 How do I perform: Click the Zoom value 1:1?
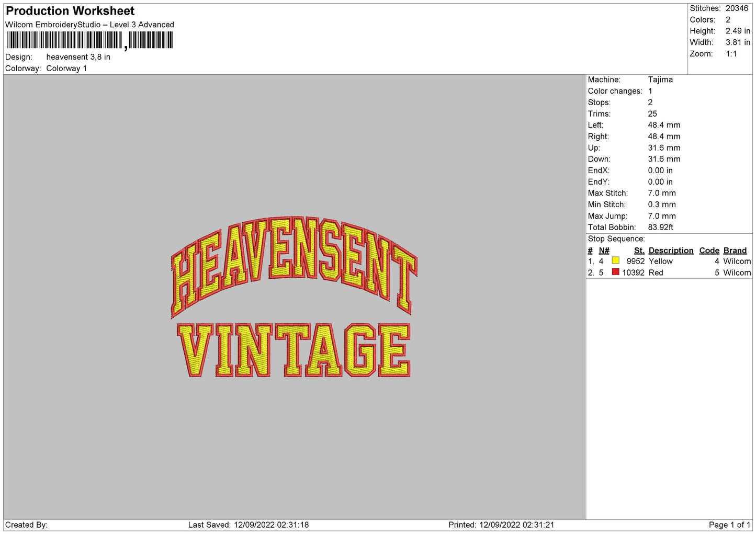click(731, 54)
